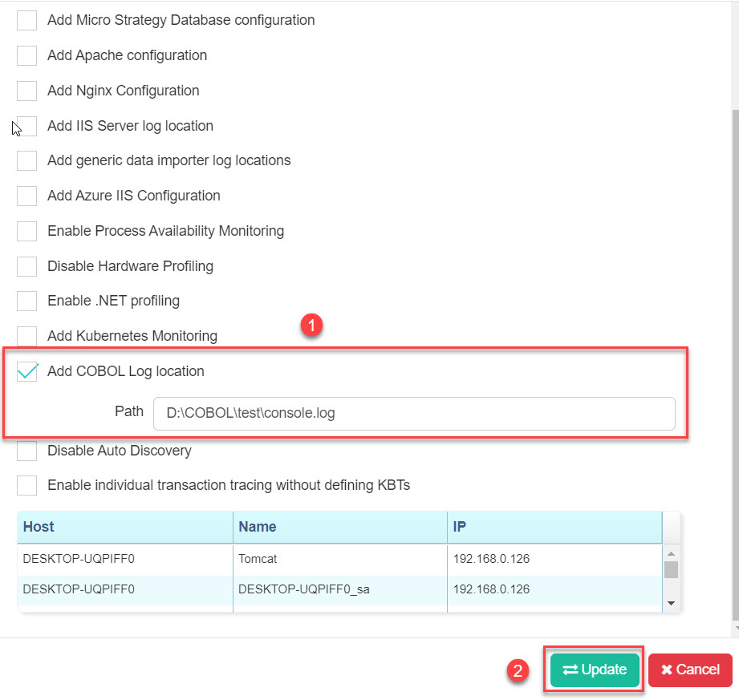Viewport: 739px width, 700px height.
Task: Click the host table scrollbar thumb
Action: coord(671,569)
